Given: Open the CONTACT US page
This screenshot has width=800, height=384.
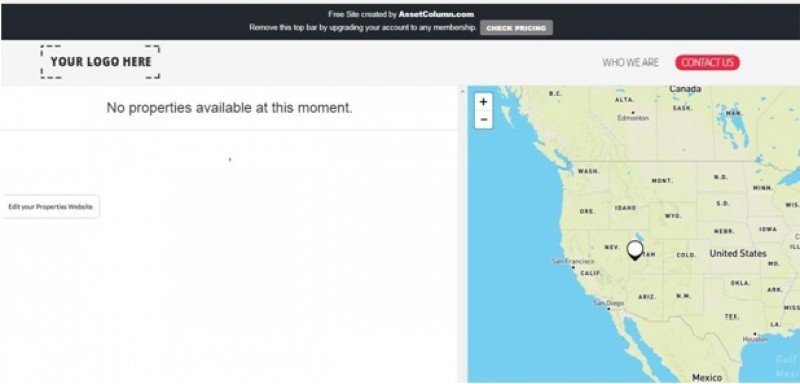Looking at the screenshot, I should coord(707,63).
